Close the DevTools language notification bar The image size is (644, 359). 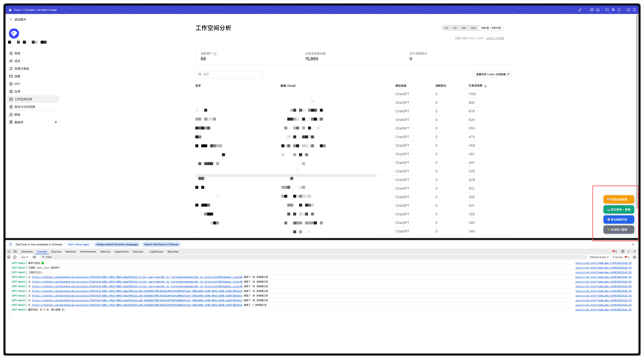(633, 244)
